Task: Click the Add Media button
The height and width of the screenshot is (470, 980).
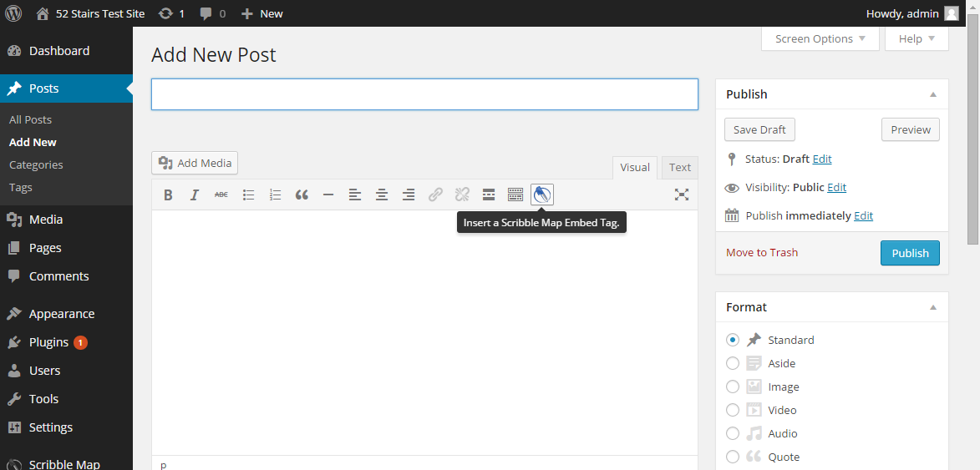Action: (195, 163)
